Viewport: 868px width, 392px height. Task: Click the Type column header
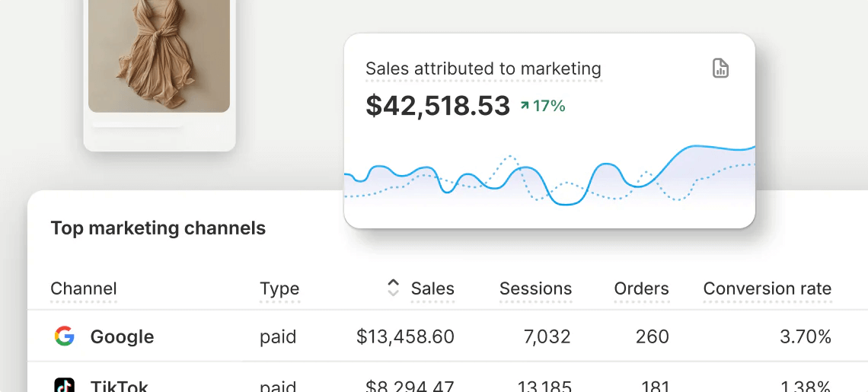point(279,288)
